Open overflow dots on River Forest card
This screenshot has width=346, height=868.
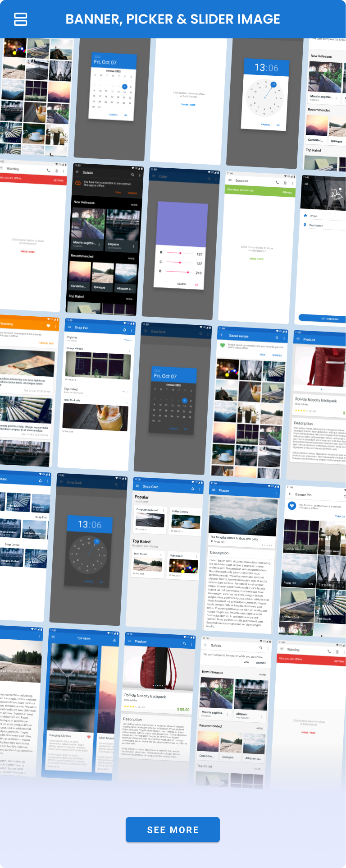tap(161, 554)
